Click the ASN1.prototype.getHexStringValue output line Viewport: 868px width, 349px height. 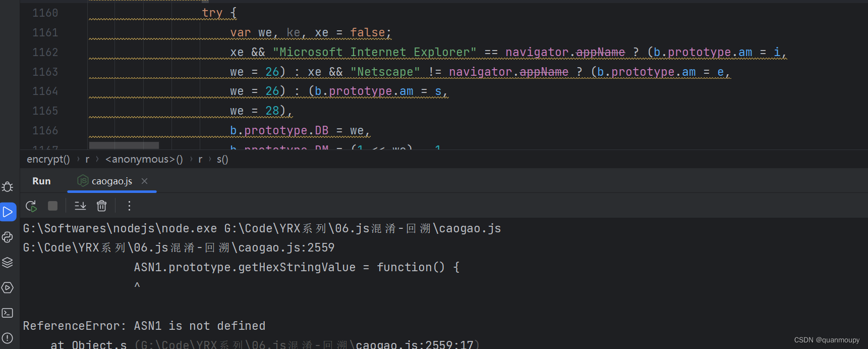coord(297,267)
